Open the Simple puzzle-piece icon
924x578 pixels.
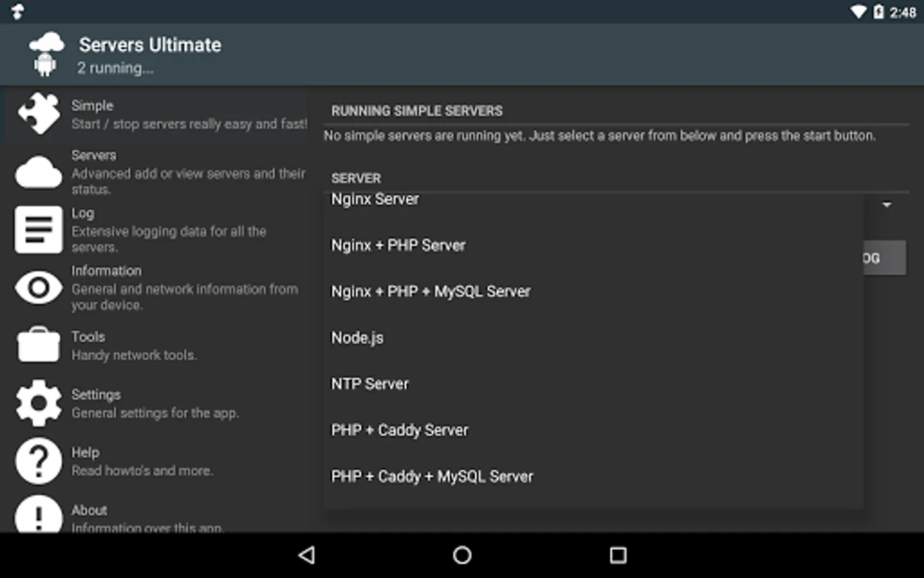(x=39, y=114)
